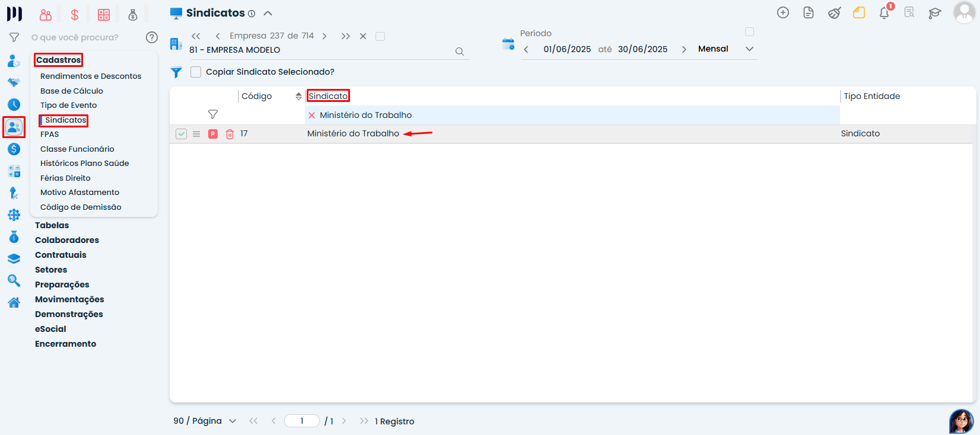Open the document report icon in header
This screenshot has height=435, width=980.
pyautogui.click(x=809, y=12)
